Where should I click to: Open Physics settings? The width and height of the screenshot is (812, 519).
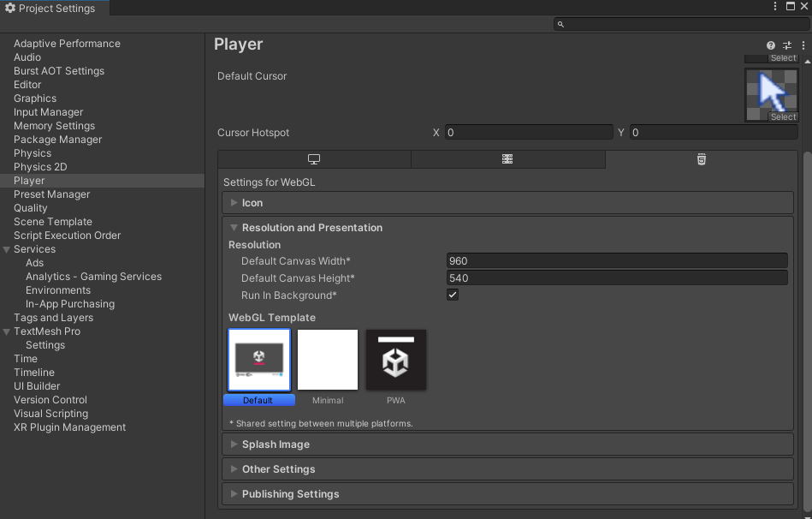pos(33,153)
